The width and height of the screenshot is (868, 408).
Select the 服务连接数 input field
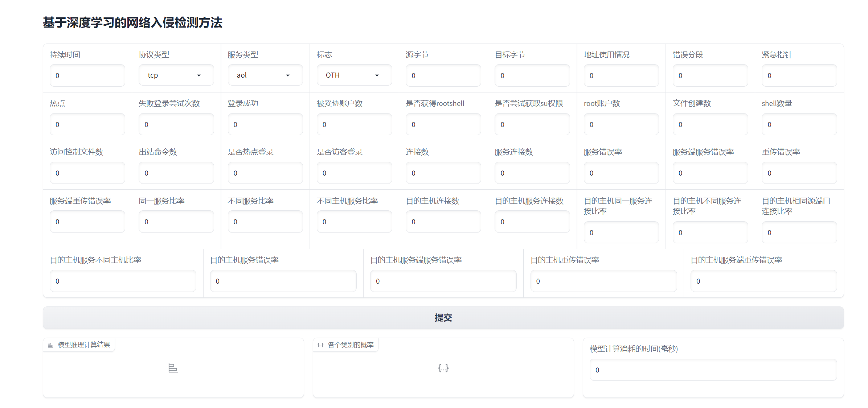coord(532,173)
